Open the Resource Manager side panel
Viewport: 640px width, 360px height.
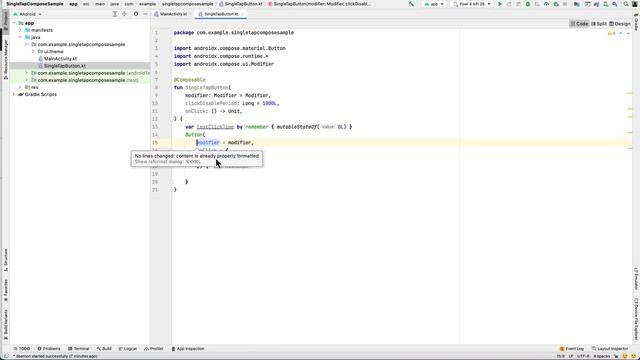coord(6,59)
